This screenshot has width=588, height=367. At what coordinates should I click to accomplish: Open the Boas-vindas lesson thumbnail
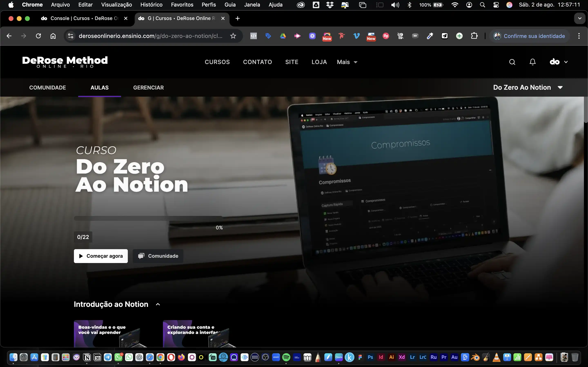pos(110,334)
